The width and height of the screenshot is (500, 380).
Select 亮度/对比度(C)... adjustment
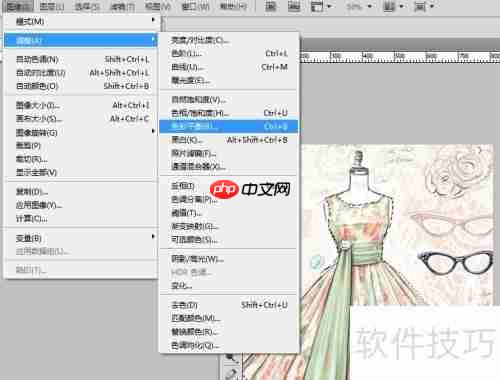229,40
